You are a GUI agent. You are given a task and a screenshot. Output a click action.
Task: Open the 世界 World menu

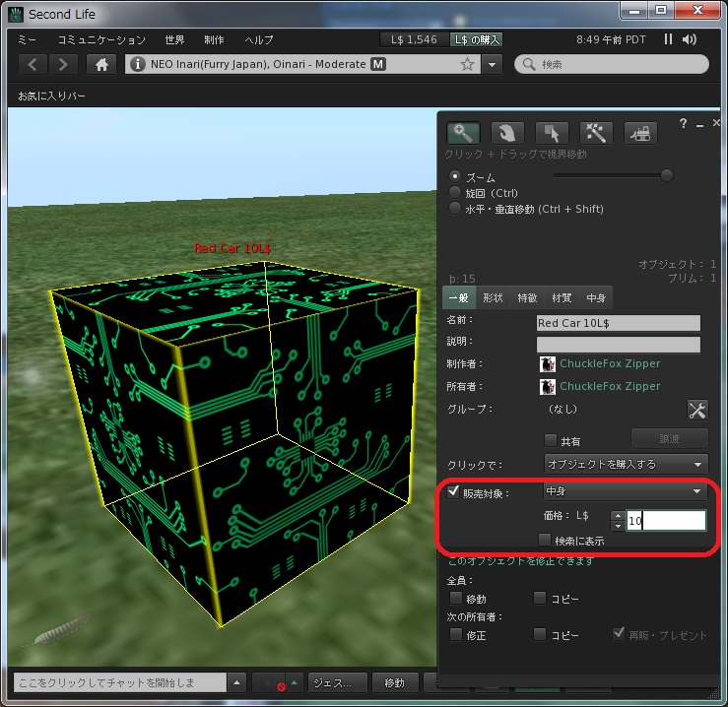(x=174, y=40)
